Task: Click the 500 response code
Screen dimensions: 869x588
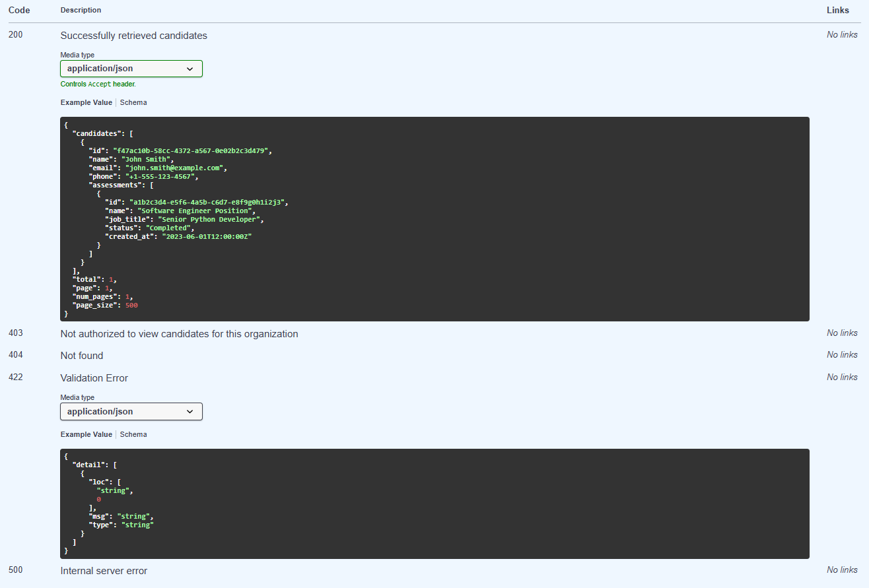Action: tap(16, 570)
